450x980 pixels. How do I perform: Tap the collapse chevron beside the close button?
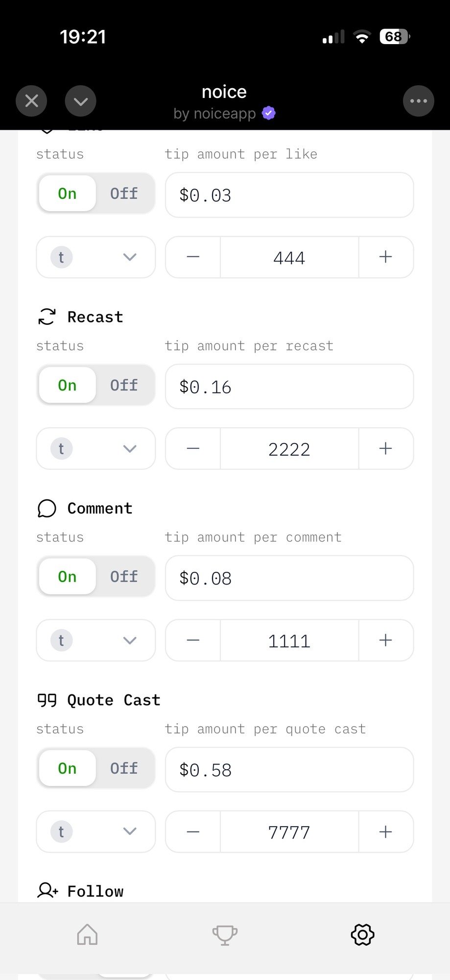[x=80, y=101]
